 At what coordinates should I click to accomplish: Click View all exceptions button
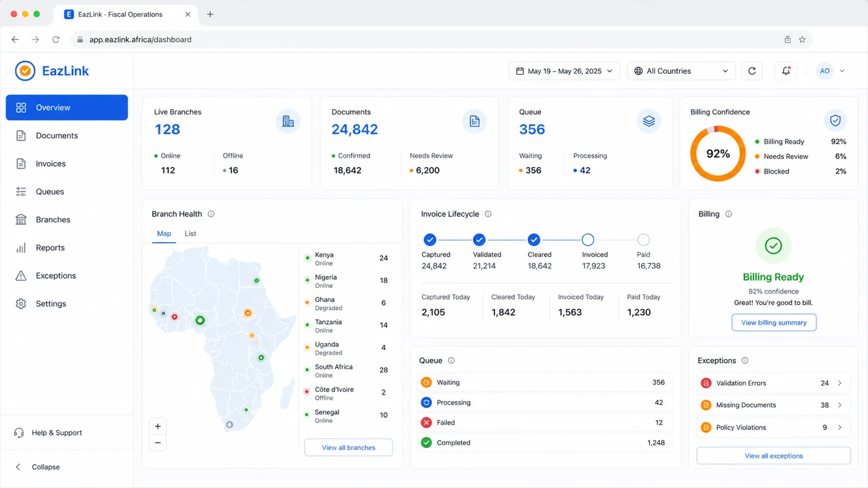tap(774, 456)
